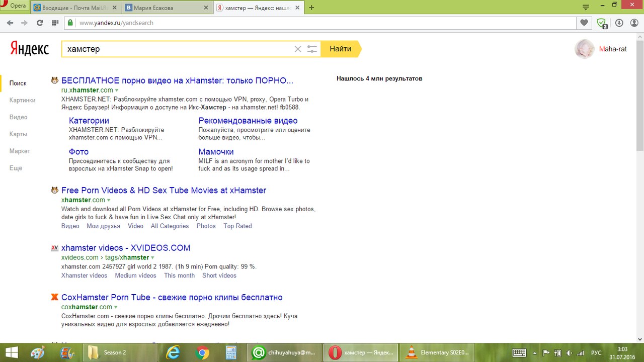Image resolution: width=644 pixels, height=362 pixels.
Task: Click the Top Rated sublink
Action: point(237,226)
